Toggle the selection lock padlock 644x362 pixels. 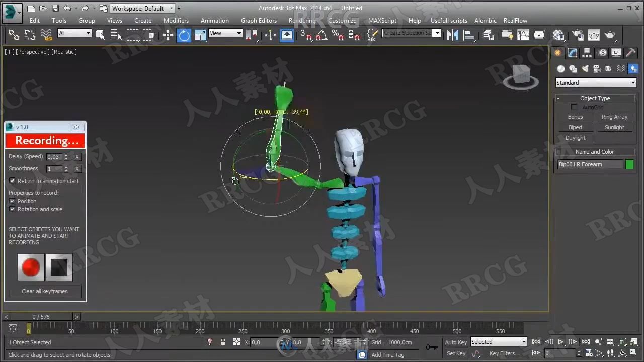click(223, 342)
